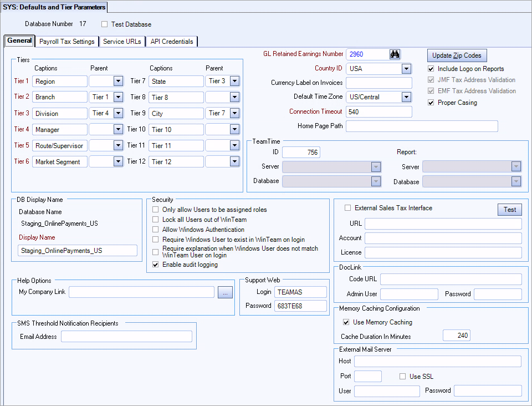
Task: Open the Tier 9 City parent dropdown
Action: [235, 113]
